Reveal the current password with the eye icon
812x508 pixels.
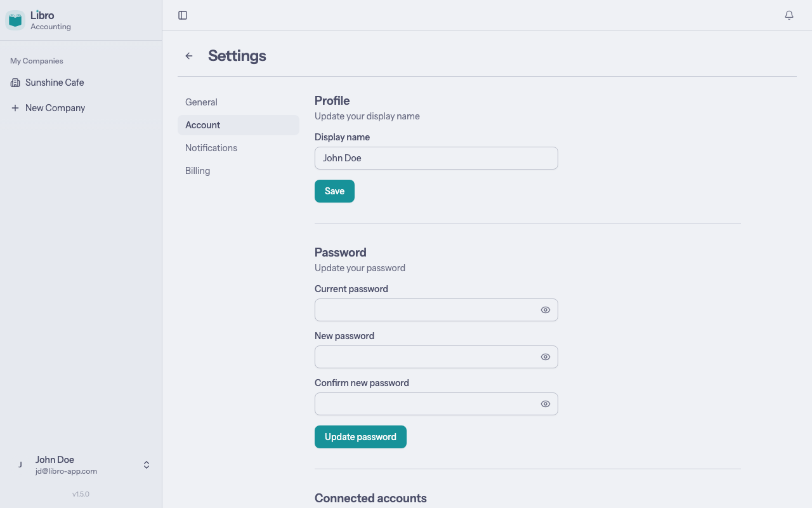[545, 310]
